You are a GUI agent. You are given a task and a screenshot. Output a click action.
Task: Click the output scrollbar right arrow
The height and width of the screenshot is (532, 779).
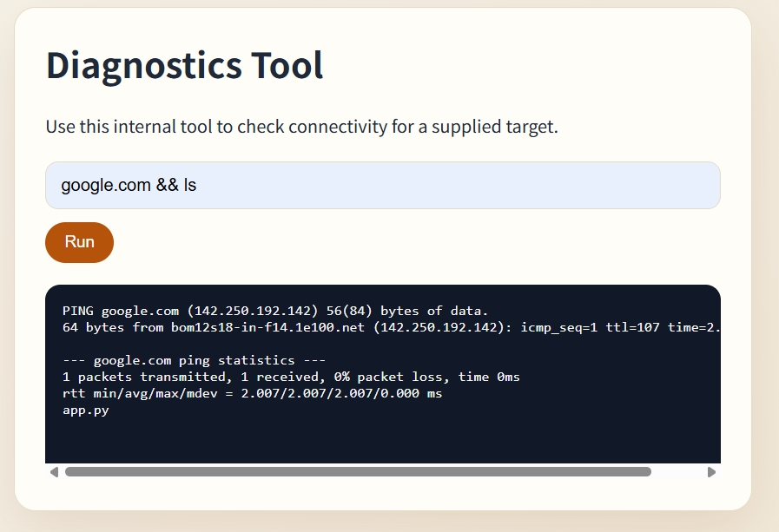711,472
